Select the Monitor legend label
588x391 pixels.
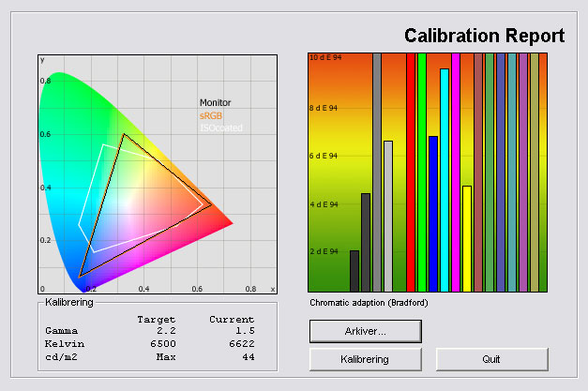[216, 102]
